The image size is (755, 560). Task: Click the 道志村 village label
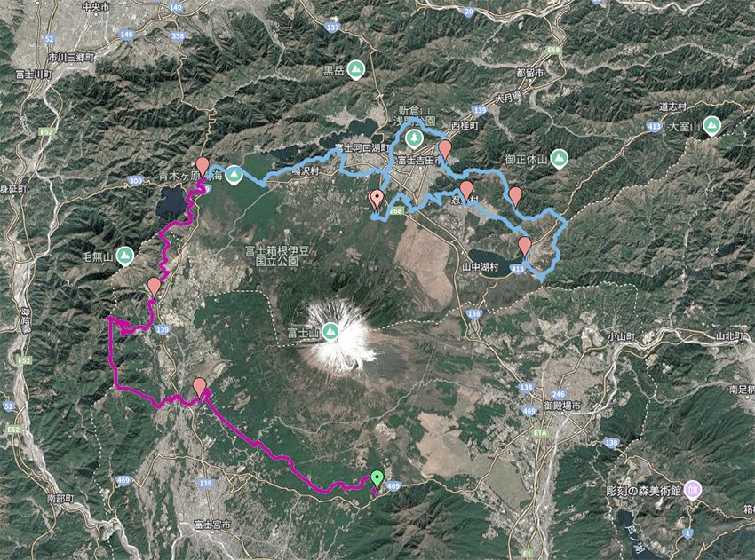pyautogui.click(x=672, y=106)
